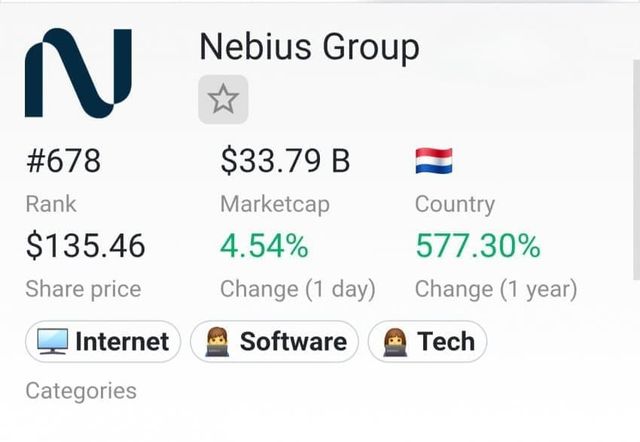Open the Internet category tag
This screenshot has height=442, width=640.
tap(103, 342)
